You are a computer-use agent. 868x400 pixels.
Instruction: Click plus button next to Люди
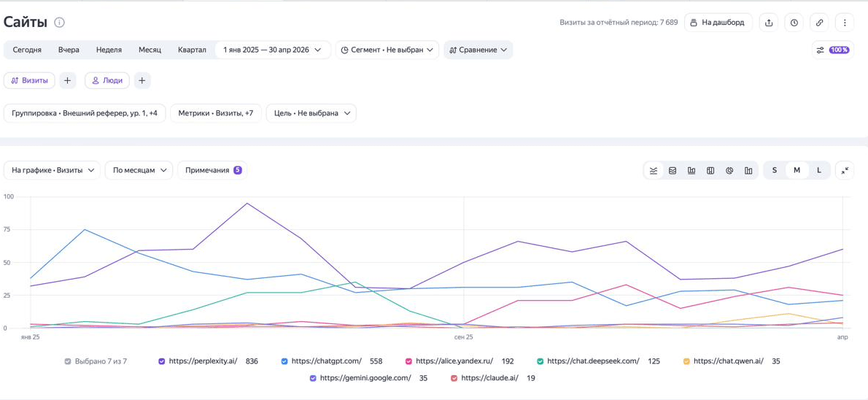click(142, 80)
